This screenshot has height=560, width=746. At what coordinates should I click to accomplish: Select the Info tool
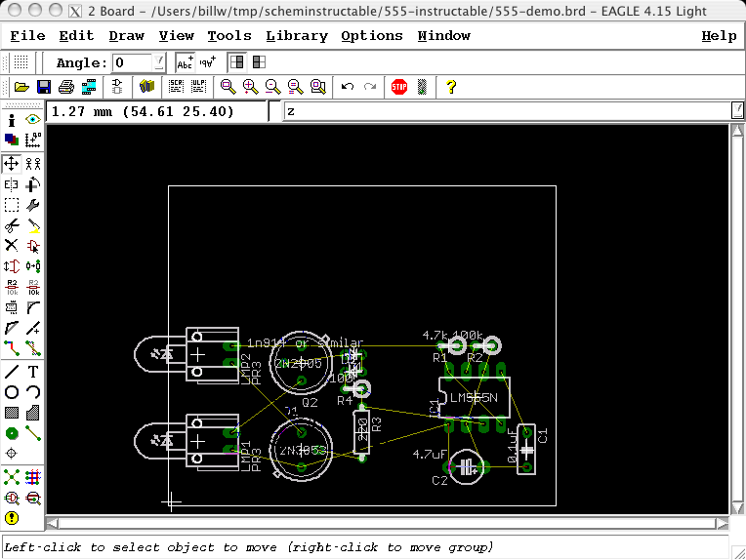pos(12,120)
